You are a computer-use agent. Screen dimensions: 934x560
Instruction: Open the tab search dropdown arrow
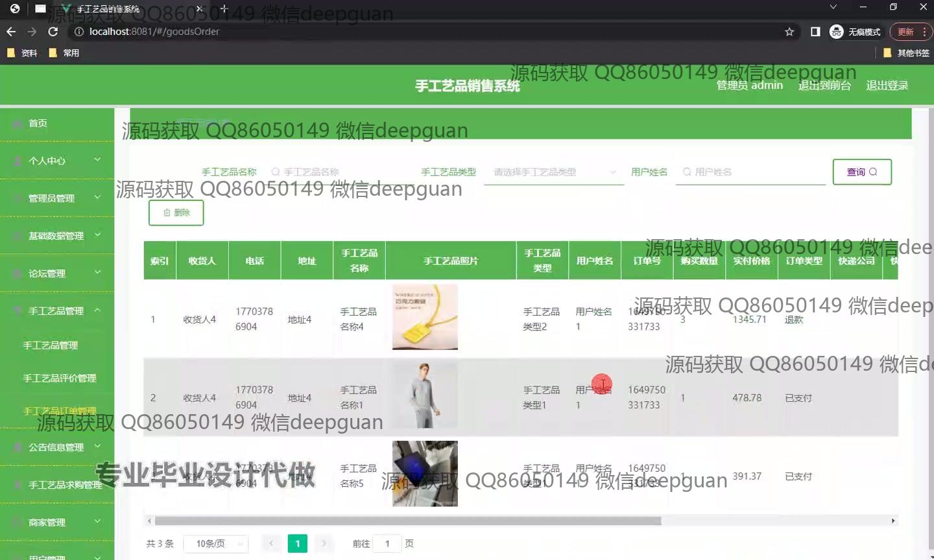pos(833,7)
